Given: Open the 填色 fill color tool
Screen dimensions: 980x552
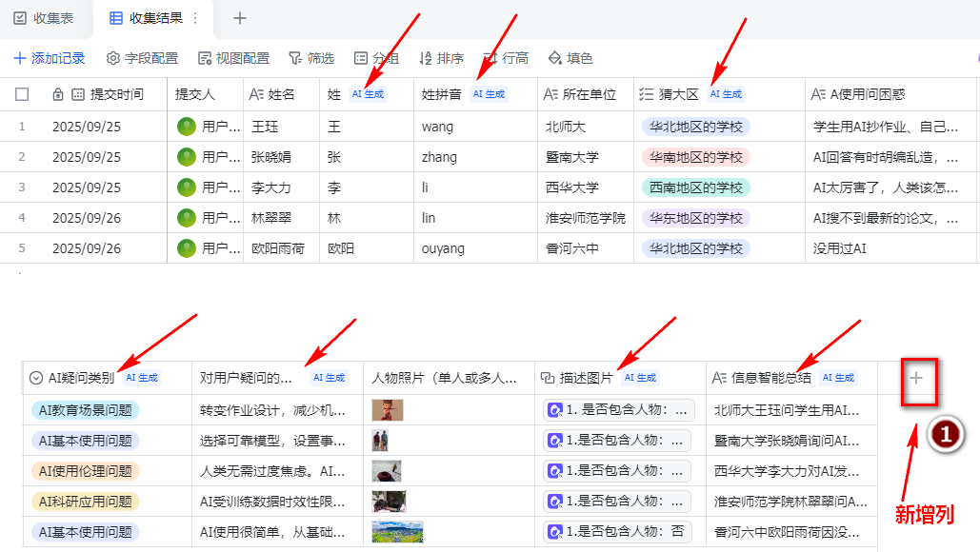Looking at the screenshot, I should click(572, 57).
